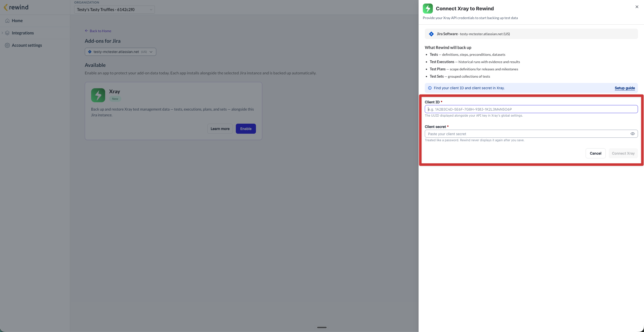Click the Enable button for Xray
The height and width of the screenshot is (332, 644).
coord(246,129)
